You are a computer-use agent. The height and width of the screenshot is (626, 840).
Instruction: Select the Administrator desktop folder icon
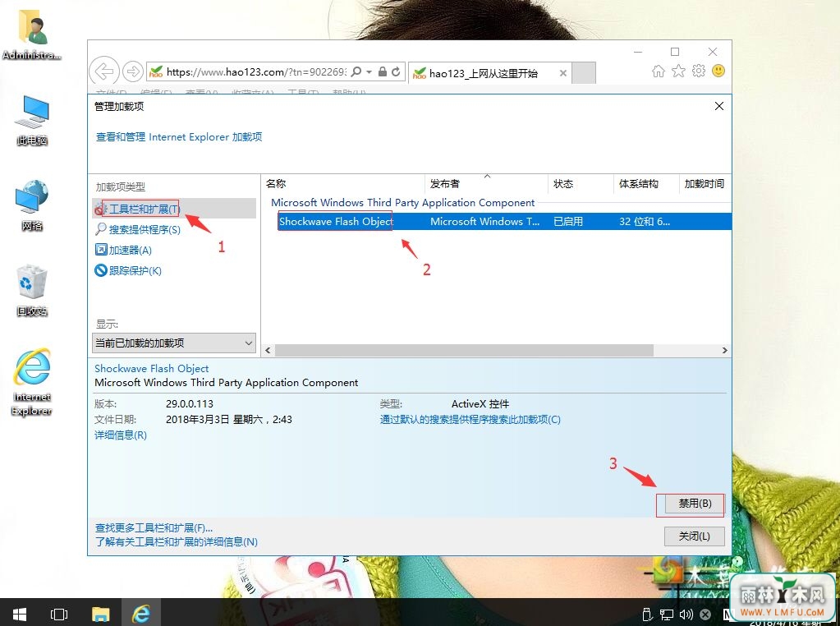point(31,35)
